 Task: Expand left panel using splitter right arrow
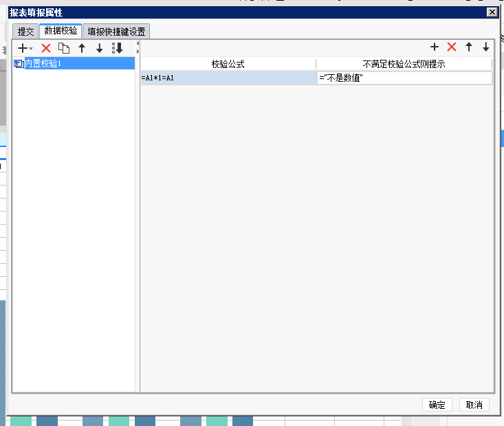[x=138, y=52]
